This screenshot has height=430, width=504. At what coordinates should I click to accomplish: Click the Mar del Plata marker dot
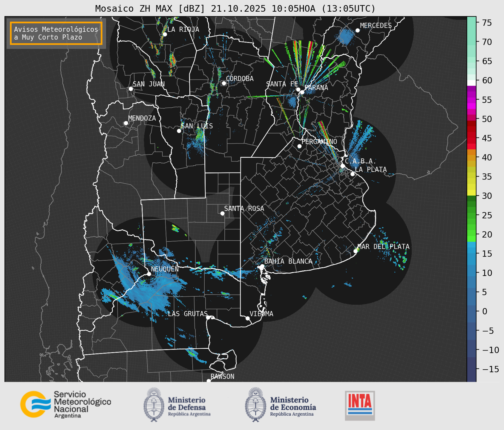point(356,251)
